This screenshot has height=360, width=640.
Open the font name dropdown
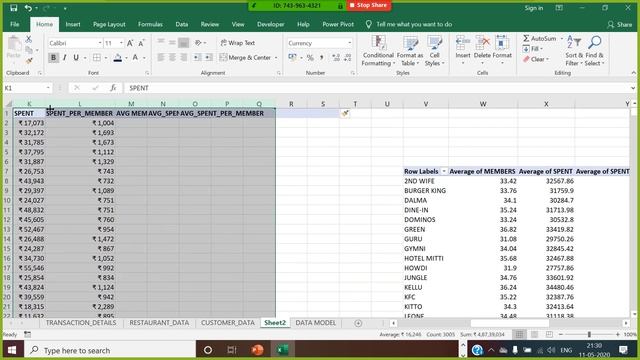point(100,43)
